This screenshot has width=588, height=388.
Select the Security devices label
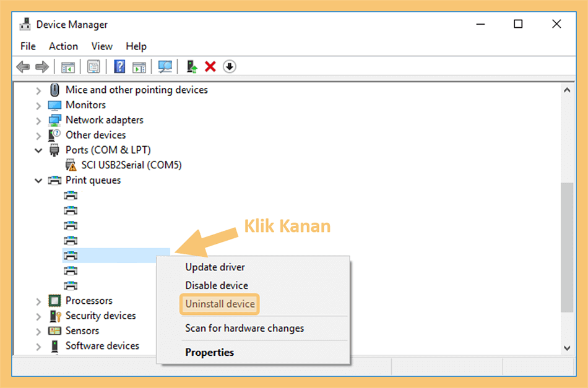[x=100, y=316]
